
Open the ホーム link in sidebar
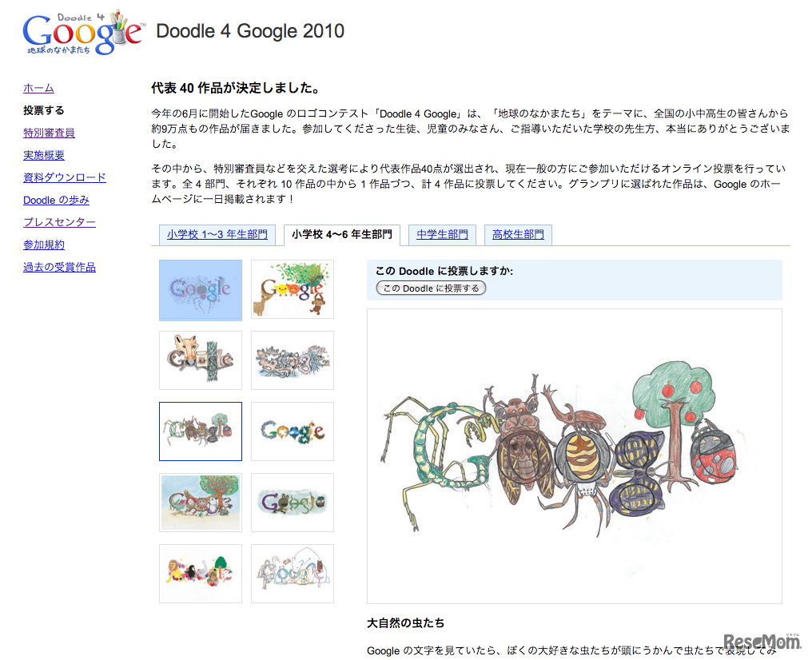pyautogui.click(x=39, y=88)
